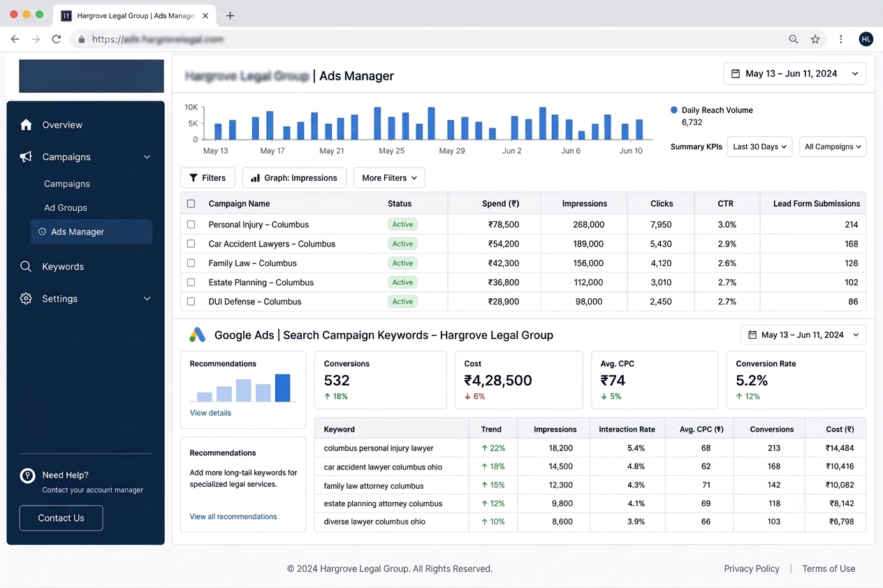Open the Last 30 Days dropdown
883x588 pixels.
(759, 147)
